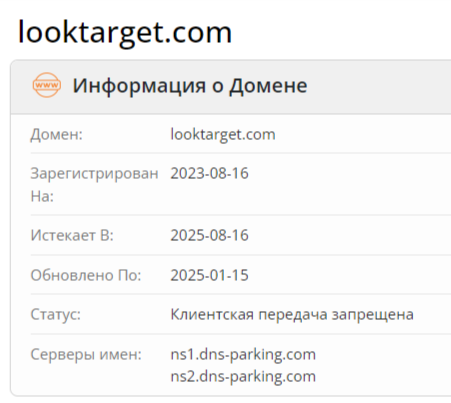Click the "Информация о Домене" panel title

click(x=190, y=86)
